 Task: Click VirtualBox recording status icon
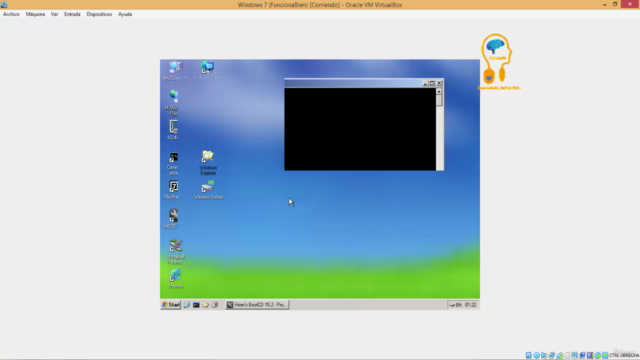(582, 355)
